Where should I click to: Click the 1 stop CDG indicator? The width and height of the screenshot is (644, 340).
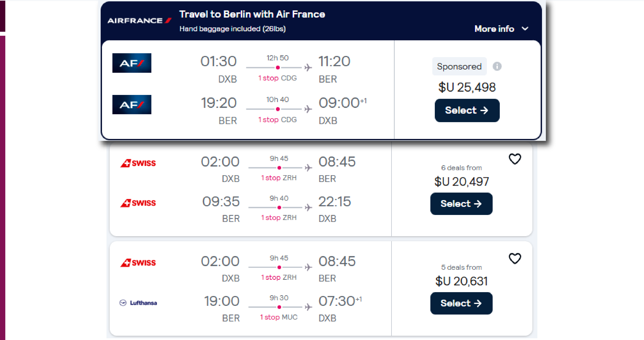point(277,78)
